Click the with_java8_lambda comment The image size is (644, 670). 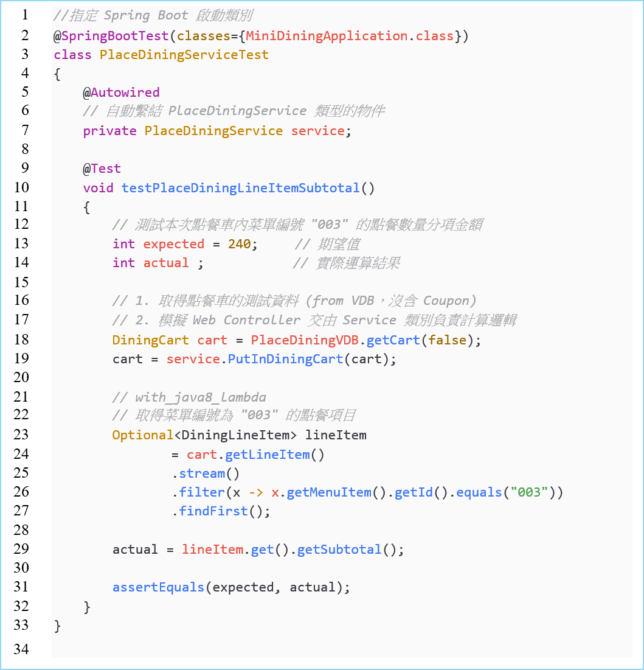(x=189, y=397)
